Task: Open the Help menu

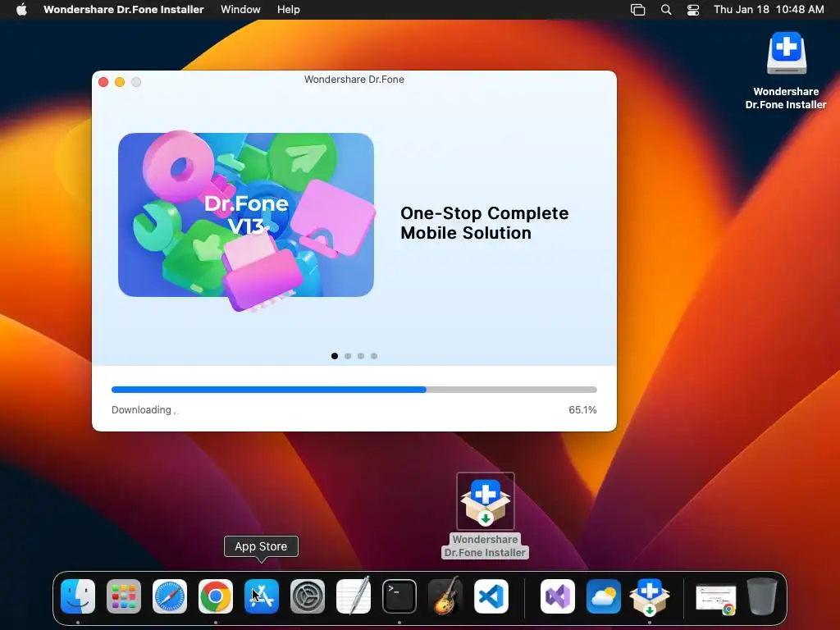Action: pyautogui.click(x=288, y=9)
